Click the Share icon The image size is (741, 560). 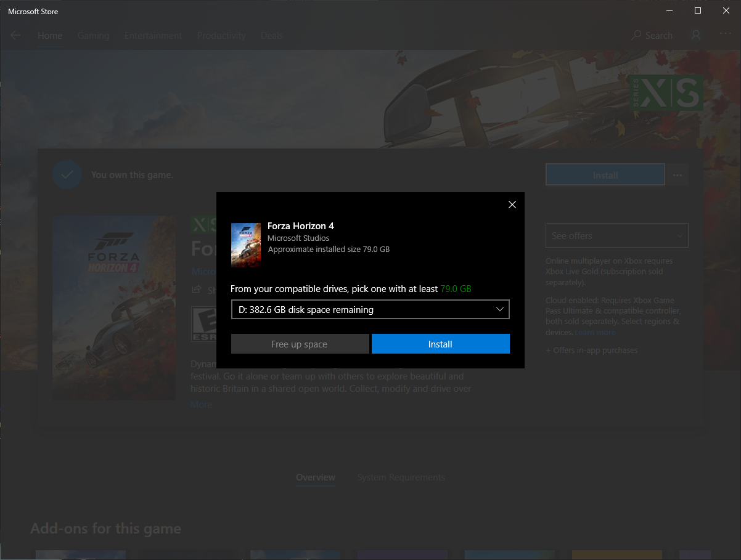tap(197, 289)
